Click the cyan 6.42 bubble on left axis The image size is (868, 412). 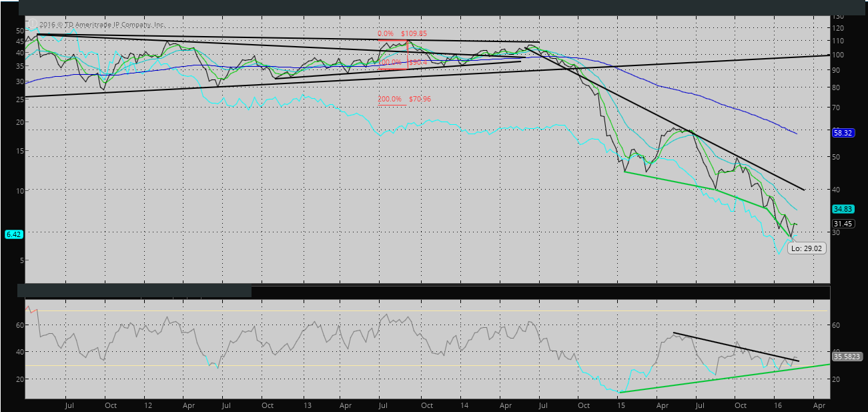pos(13,234)
